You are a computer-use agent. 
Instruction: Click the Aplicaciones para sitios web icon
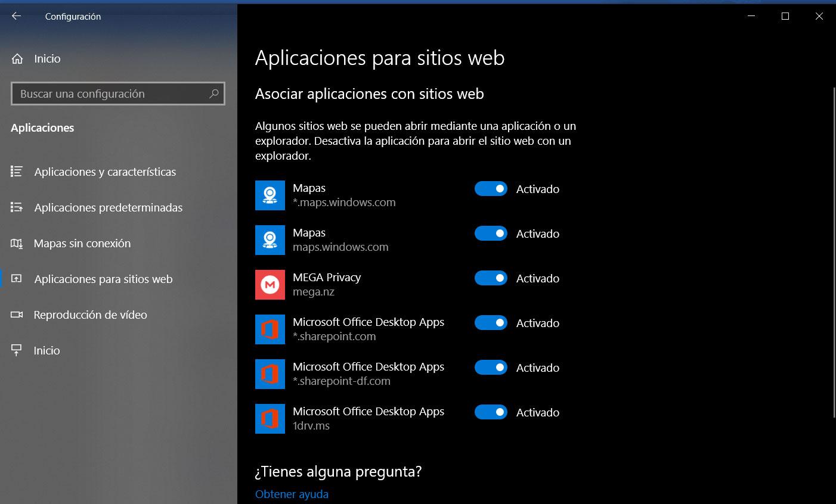pyautogui.click(x=17, y=279)
